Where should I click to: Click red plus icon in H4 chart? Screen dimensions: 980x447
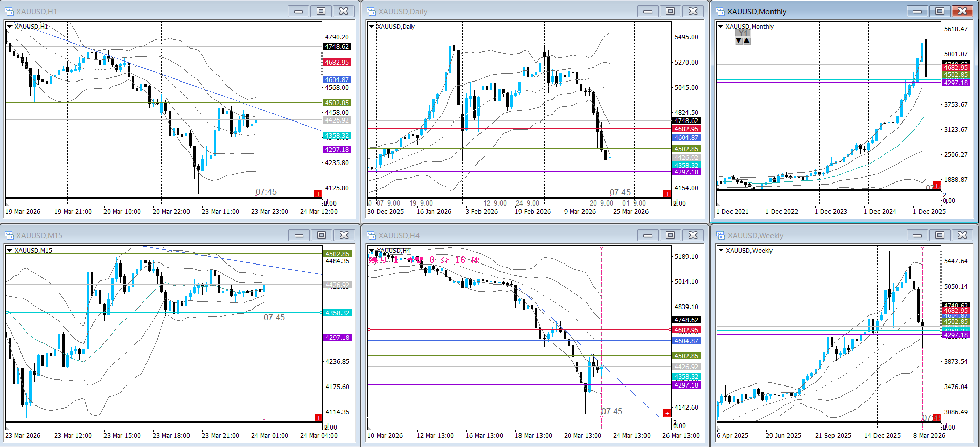tap(667, 413)
